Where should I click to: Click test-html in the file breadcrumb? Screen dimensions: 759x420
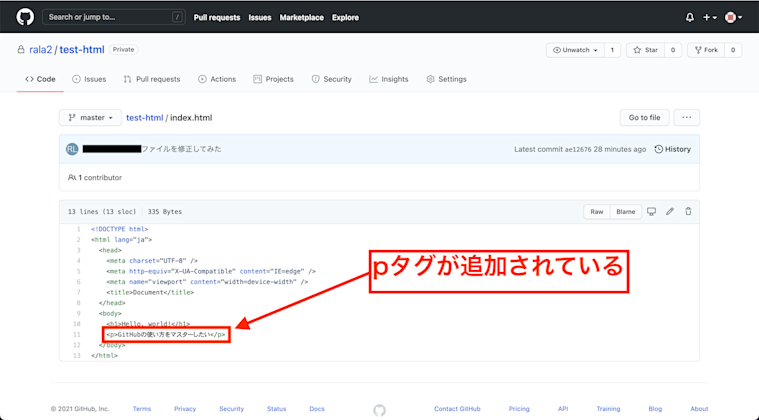point(145,118)
